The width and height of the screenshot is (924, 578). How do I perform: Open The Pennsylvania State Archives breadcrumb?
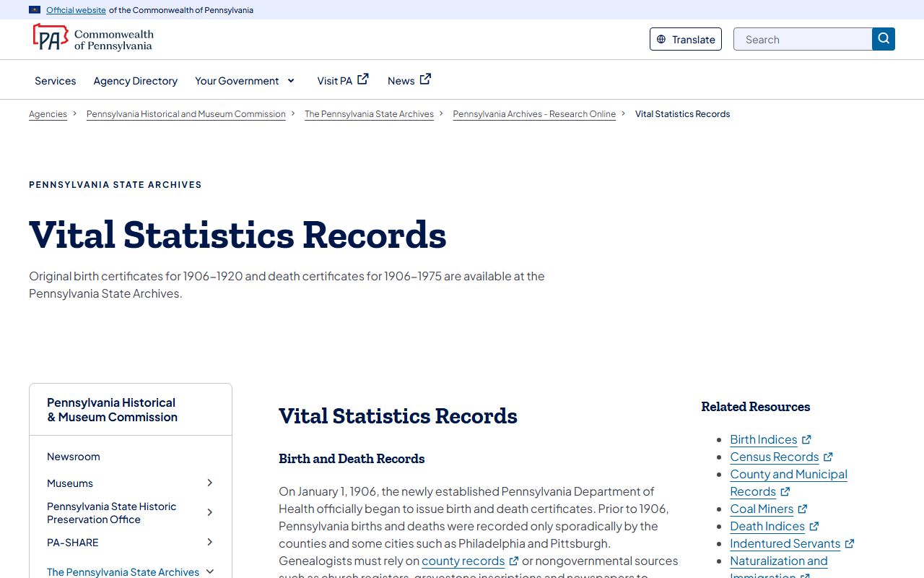(369, 114)
